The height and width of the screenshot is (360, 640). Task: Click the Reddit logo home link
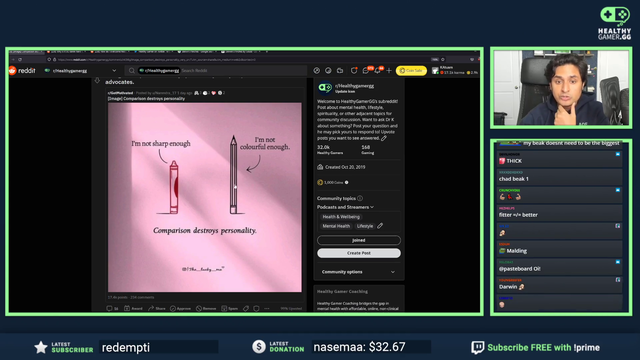(x=22, y=71)
